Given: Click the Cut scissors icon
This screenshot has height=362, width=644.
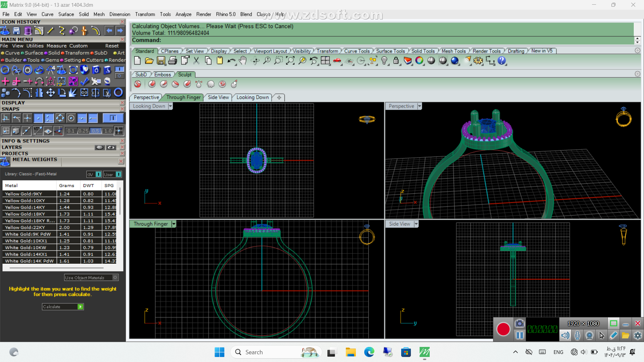Looking at the screenshot, I should (x=196, y=61).
